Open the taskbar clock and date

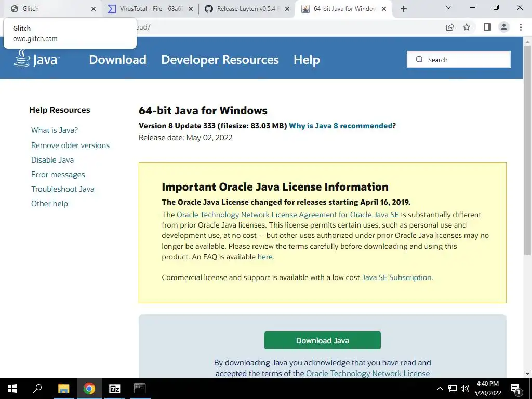487,389
